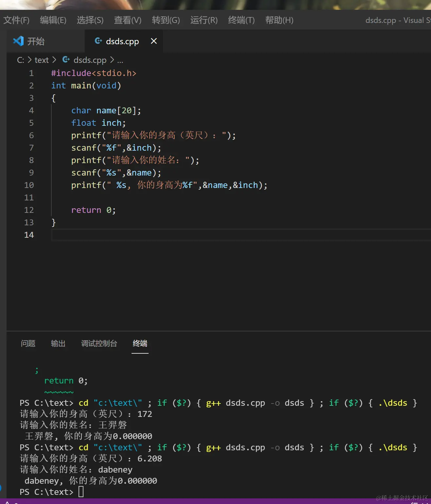Click terminal line 请输入你的身高（英尺）: 6.208

[x=91, y=458]
